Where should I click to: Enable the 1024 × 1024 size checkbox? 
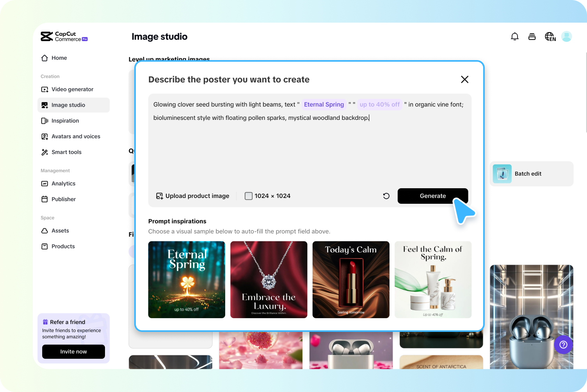pyautogui.click(x=249, y=196)
